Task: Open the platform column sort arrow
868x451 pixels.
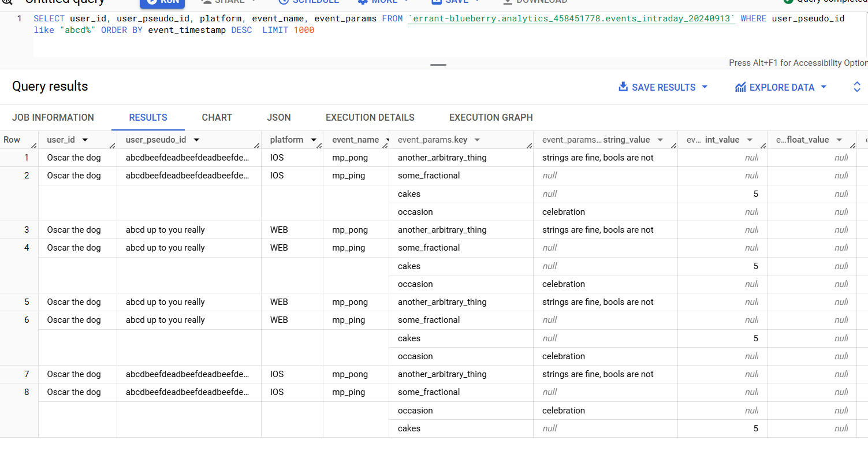Action: click(x=314, y=140)
